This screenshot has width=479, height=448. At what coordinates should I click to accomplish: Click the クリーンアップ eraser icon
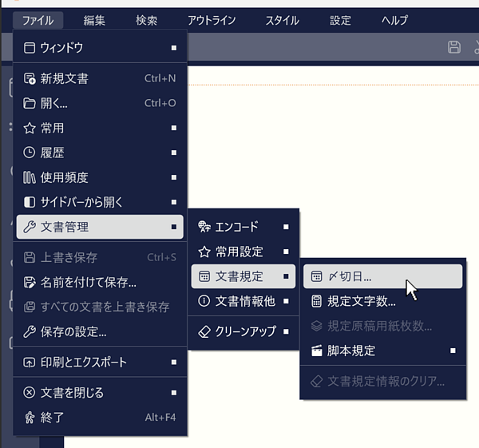(x=204, y=331)
